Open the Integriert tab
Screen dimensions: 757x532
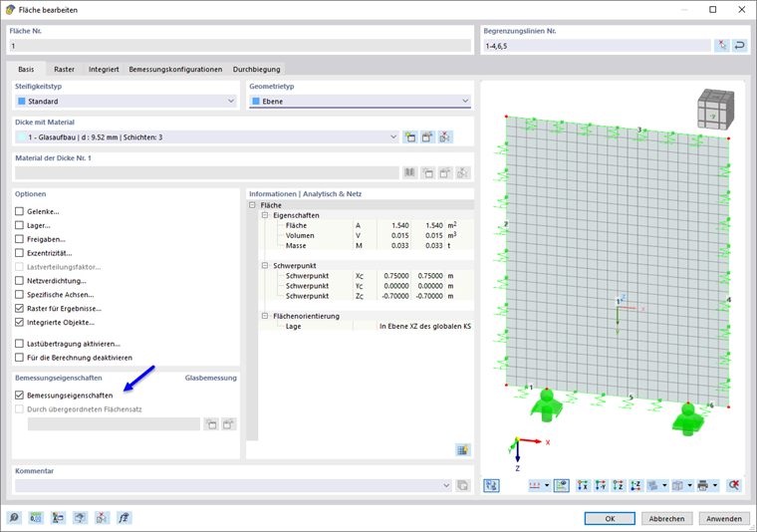click(x=104, y=69)
